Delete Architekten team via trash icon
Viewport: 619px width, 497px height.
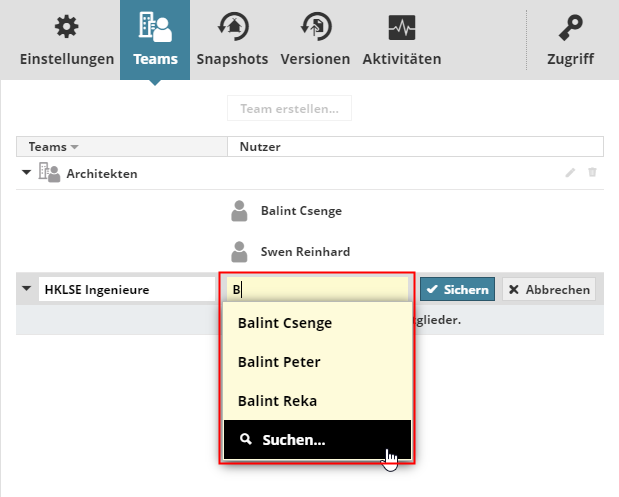point(592,173)
